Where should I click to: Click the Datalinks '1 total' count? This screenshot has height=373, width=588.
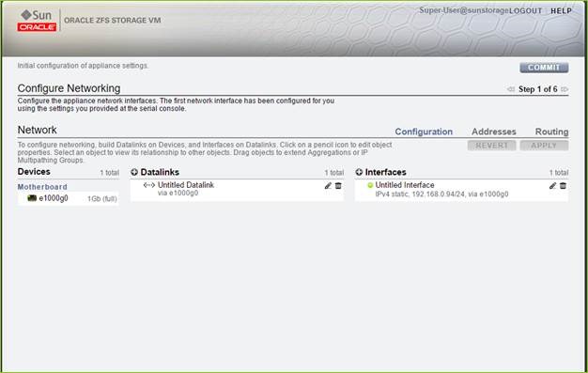pyautogui.click(x=334, y=173)
